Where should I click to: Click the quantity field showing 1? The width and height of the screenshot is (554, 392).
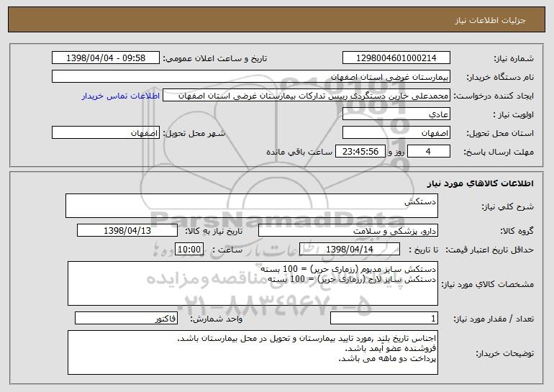(x=384, y=319)
